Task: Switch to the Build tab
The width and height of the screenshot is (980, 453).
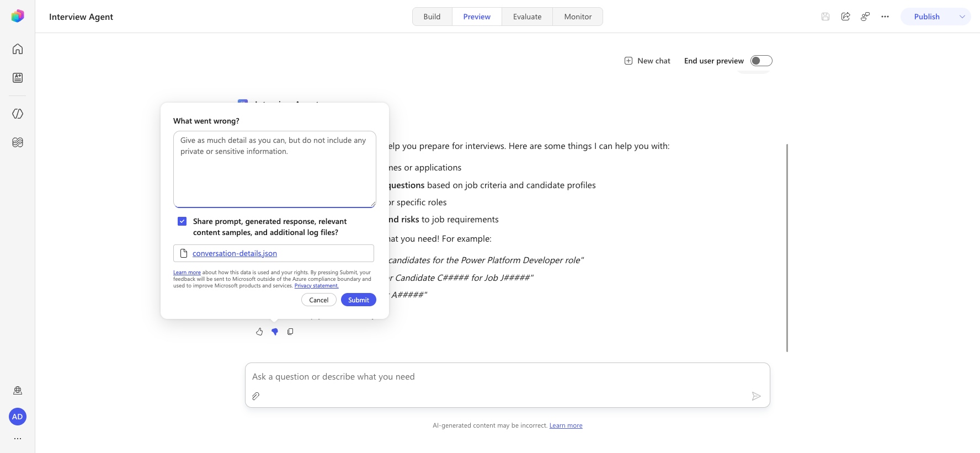Action: click(432, 17)
